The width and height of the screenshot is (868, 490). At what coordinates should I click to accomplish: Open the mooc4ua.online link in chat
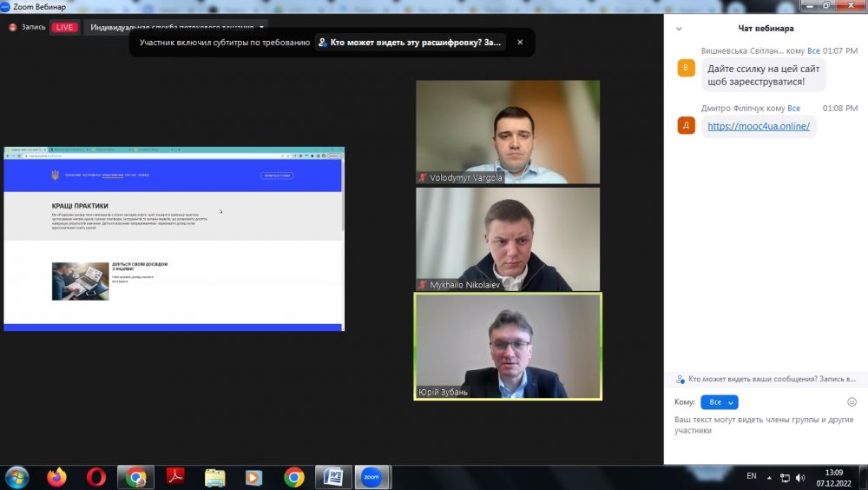758,126
